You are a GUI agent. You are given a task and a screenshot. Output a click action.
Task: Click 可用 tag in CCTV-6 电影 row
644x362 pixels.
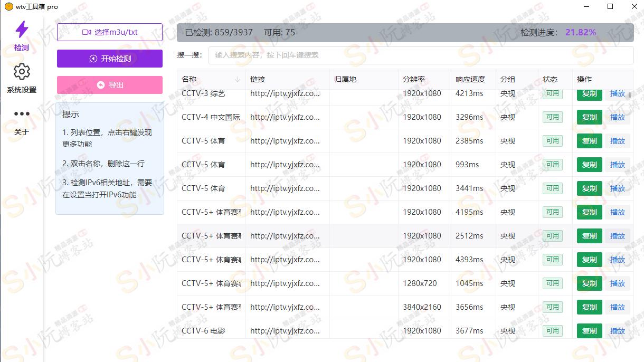(553, 331)
